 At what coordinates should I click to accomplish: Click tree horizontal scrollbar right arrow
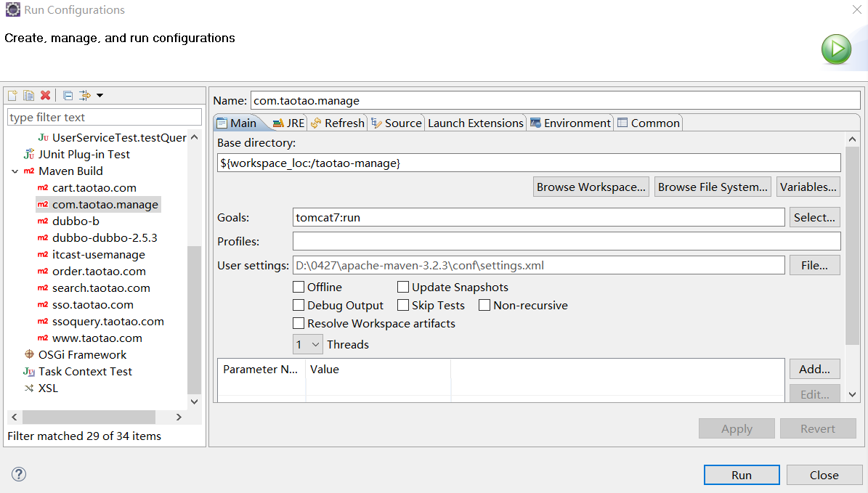pos(179,417)
